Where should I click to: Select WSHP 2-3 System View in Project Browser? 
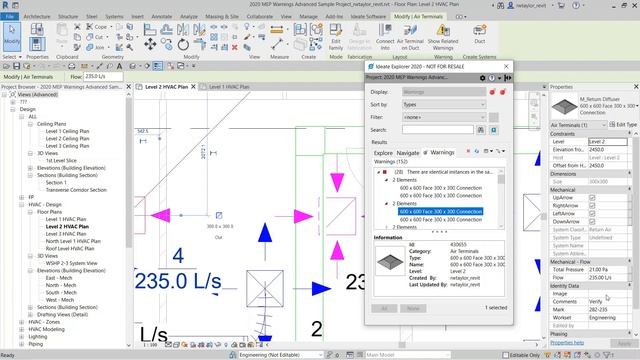(71, 263)
